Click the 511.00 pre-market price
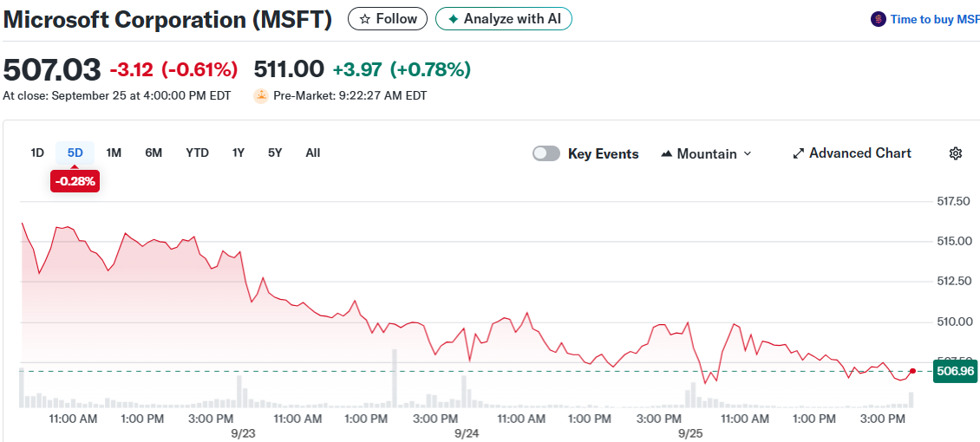The height and width of the screenshot is (442, 980). (x=289, y=69)
